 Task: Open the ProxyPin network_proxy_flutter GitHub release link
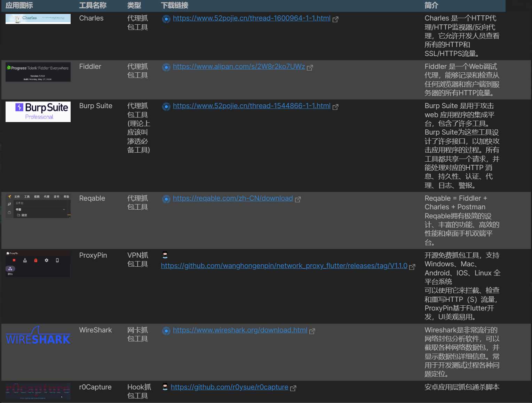coord(284,266)
